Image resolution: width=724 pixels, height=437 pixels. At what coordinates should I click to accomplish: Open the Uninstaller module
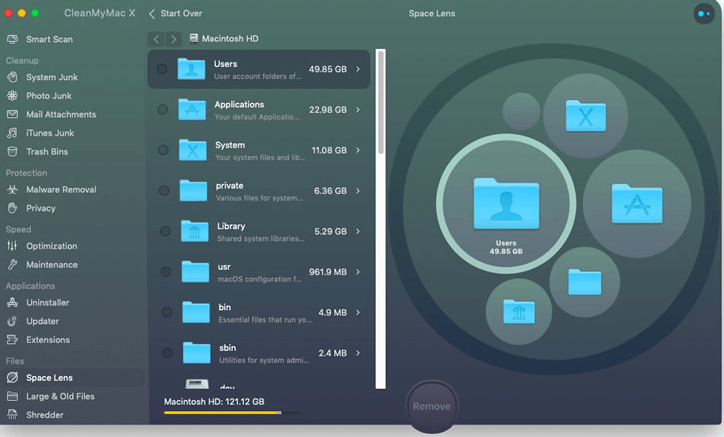pos(48,303)
